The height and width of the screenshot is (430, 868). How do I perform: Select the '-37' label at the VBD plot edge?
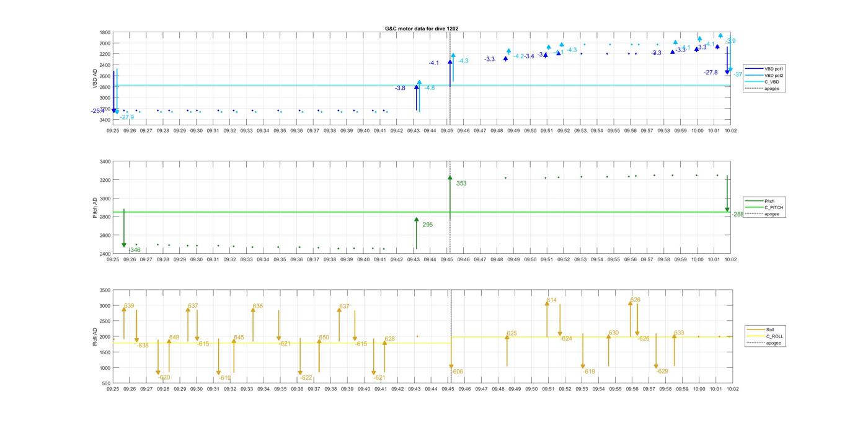pos(738,74)
